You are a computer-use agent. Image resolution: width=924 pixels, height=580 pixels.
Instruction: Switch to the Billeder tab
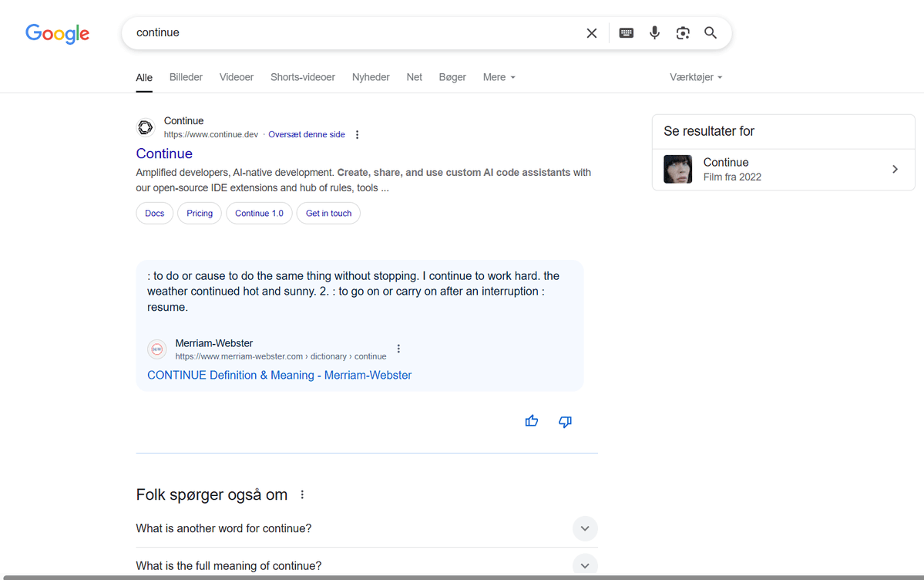click(x=186, y=77)
